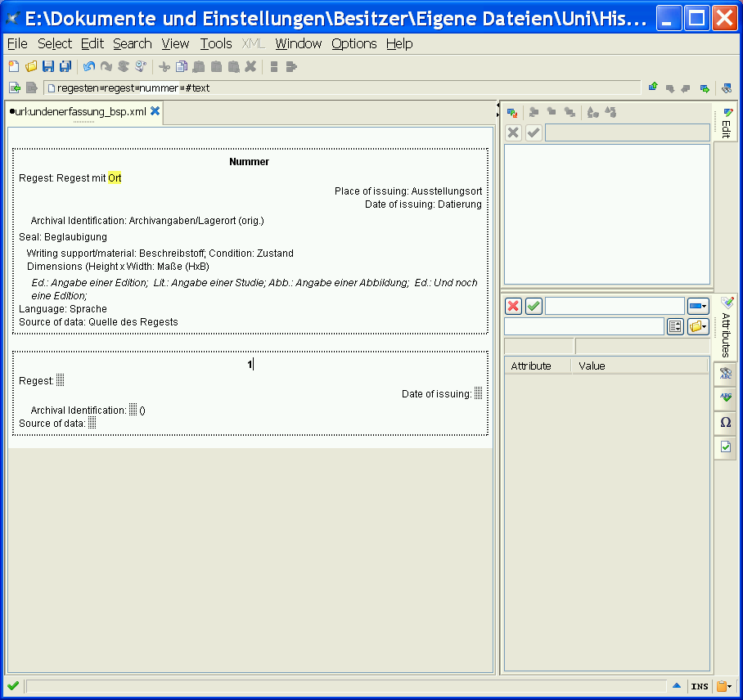Click the 'Language: Sprache' line
Screen dimensions: 743x700
click(x=63, y=309)
